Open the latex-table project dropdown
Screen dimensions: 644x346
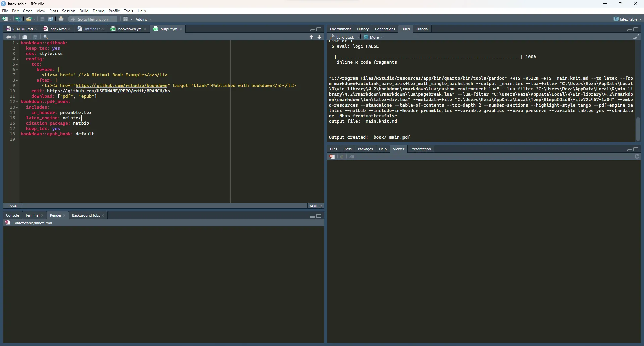pyautogui.click(x=628, y=19)
